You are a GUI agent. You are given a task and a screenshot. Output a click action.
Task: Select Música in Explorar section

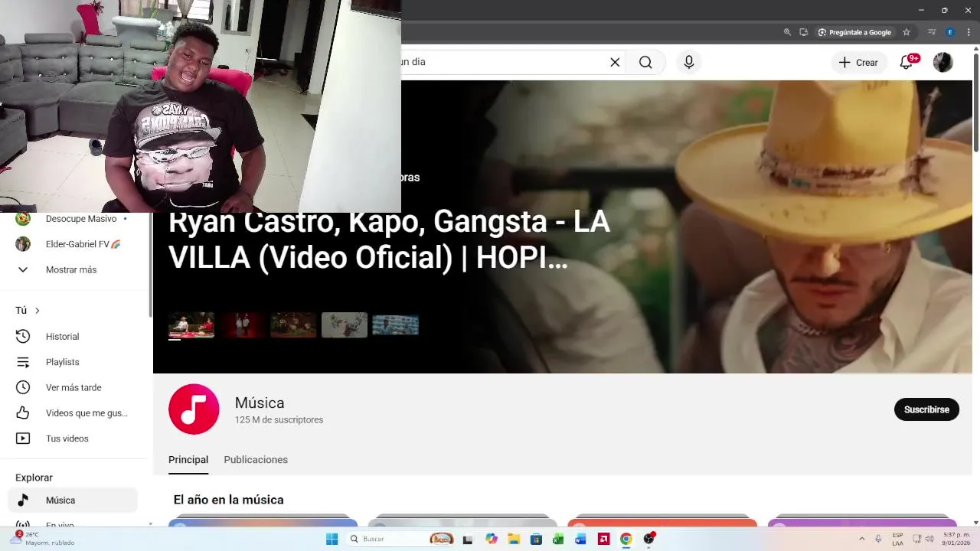point(73,500)
